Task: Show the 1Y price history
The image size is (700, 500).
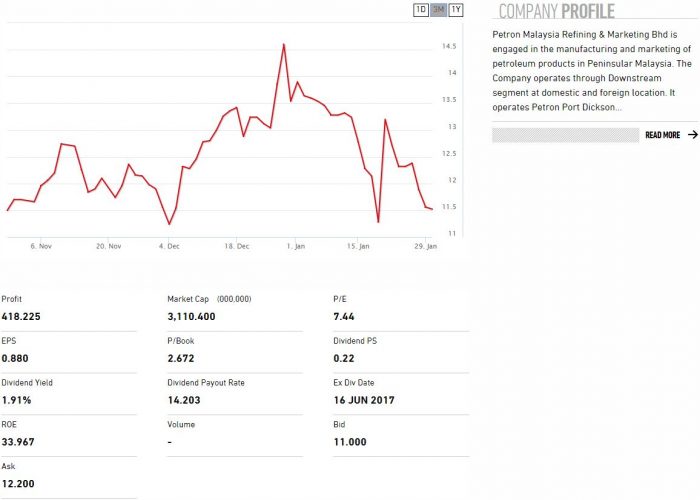Action: coord(456,10)
